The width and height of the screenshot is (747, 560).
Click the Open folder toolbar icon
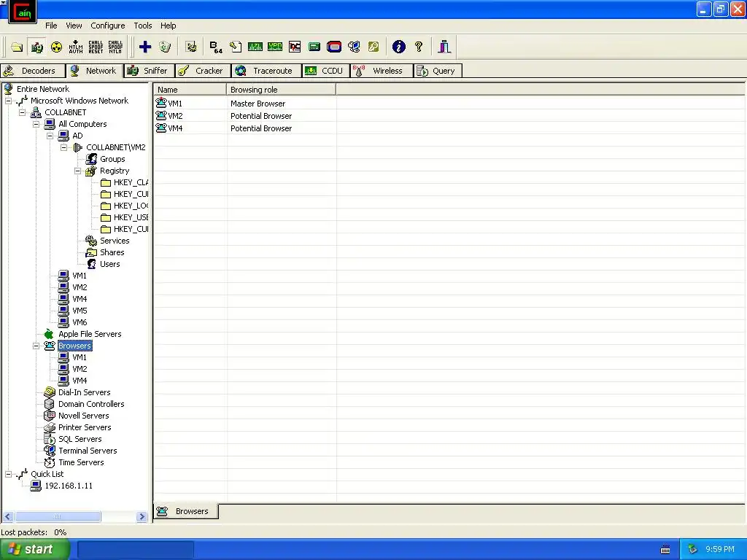coord(18,47)
